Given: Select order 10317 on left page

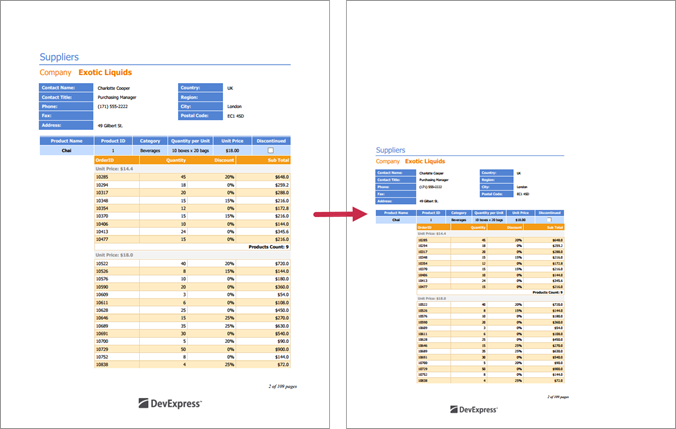Looking at the screenshot, I should (x=102, y=193).
